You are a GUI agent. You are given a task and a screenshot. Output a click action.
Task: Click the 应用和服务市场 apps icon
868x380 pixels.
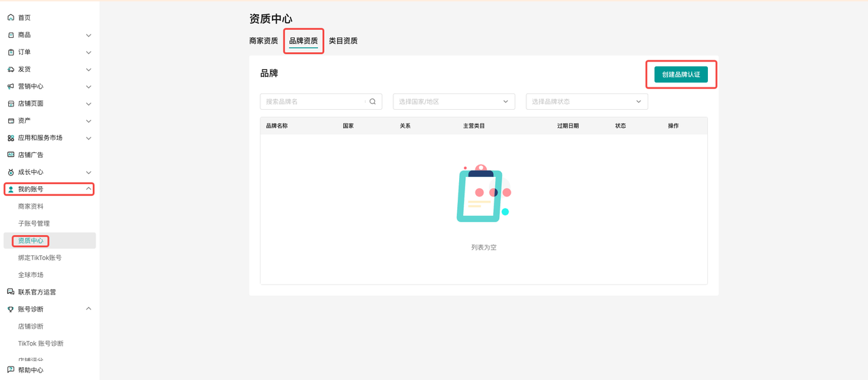pos(11,138)
